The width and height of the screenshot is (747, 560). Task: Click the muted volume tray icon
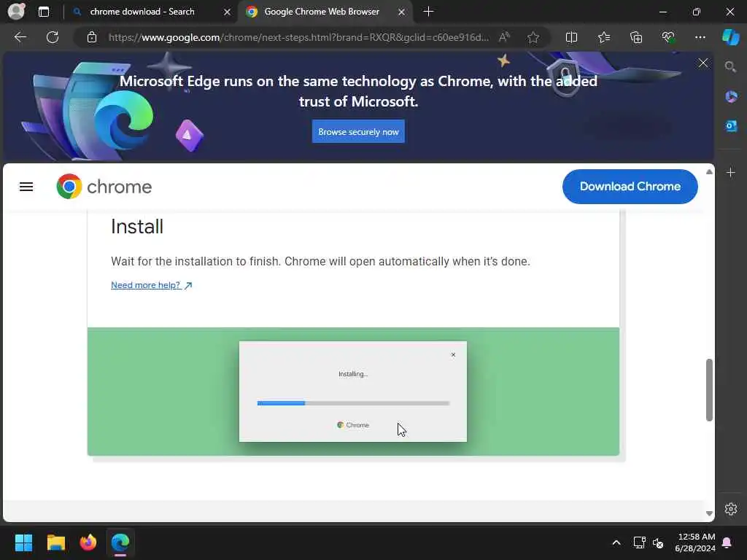[x=658, y=542]
